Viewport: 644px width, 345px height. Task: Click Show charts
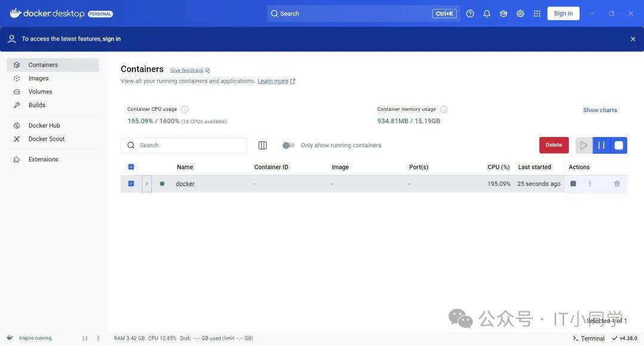tap(600, 110)
